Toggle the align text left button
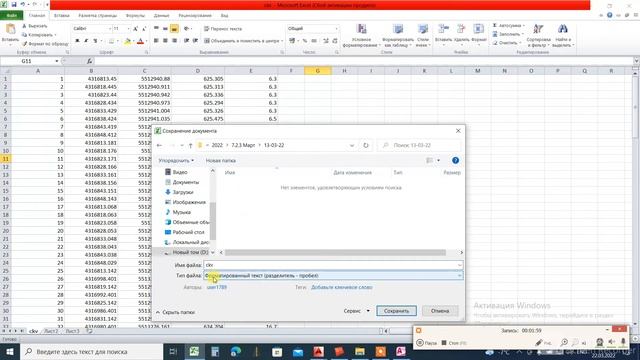Image resolution: width=640 pixels, height=360 pixels. pyautogui.click(x=156, y=41)
